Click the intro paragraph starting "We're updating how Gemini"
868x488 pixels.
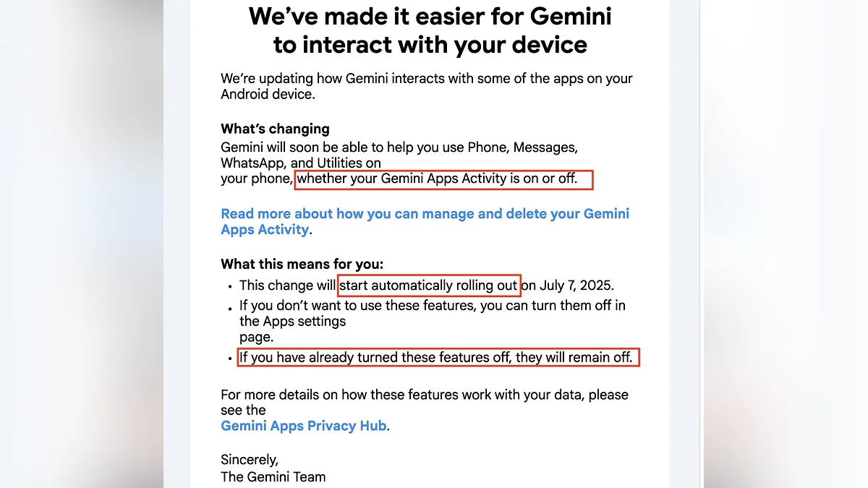pos(426,86)
